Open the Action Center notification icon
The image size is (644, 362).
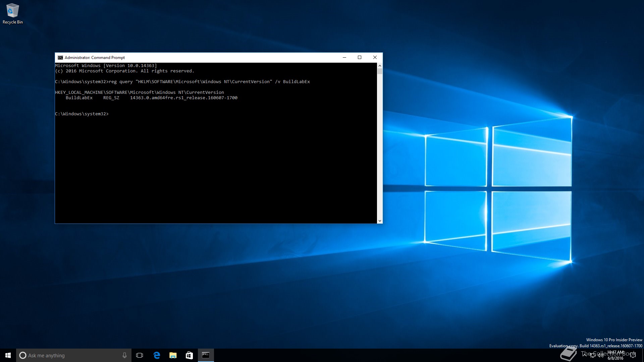pos(633,355)
